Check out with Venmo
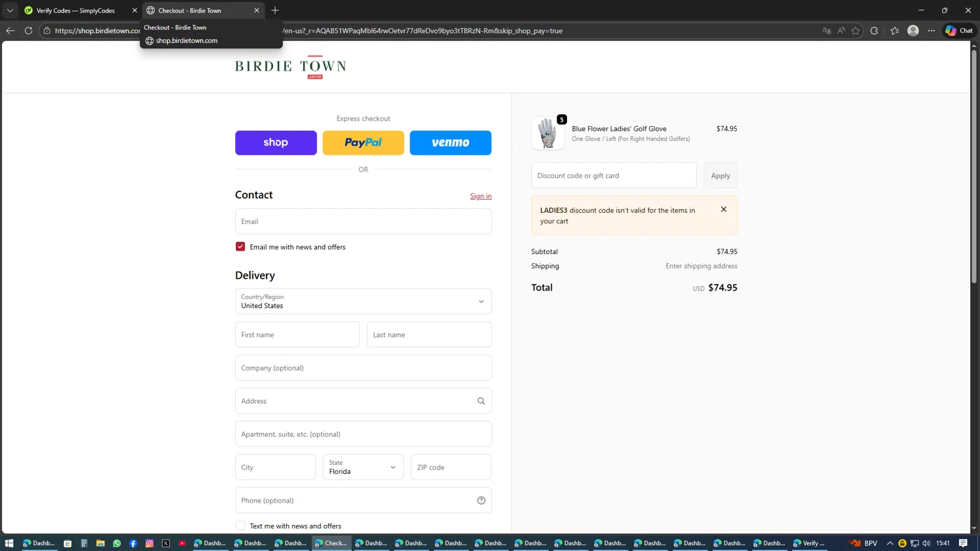 pos(450,142)
